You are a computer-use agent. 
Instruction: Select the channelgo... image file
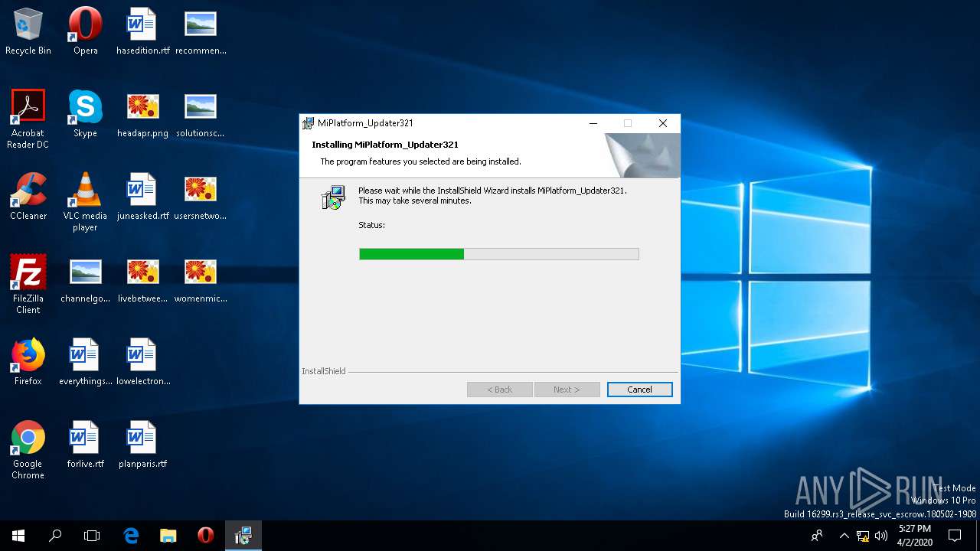pyautogui.click(x=85, y=279)
